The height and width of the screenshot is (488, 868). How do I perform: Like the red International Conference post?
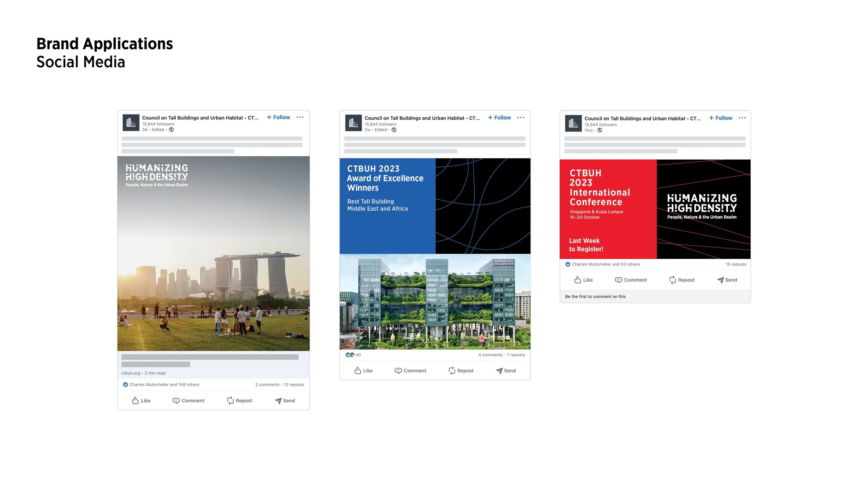tap(583, 280)
